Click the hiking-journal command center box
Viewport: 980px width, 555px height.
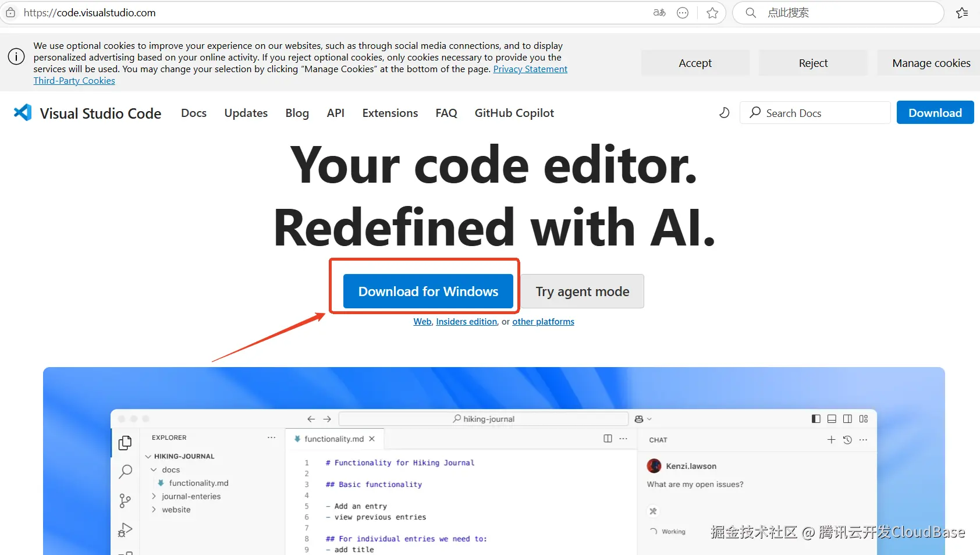coord(484,419)
